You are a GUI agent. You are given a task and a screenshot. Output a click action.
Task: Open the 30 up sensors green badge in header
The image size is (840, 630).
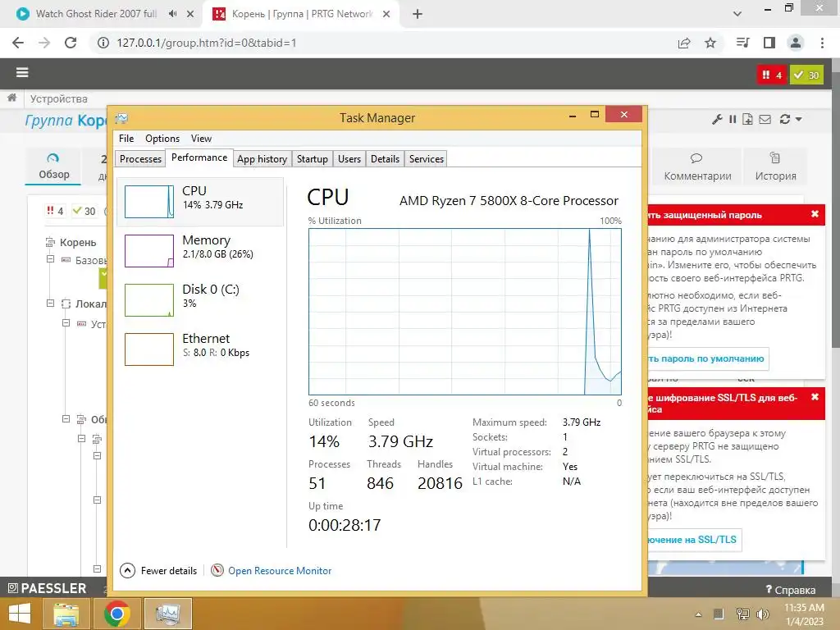coord(806,75)
